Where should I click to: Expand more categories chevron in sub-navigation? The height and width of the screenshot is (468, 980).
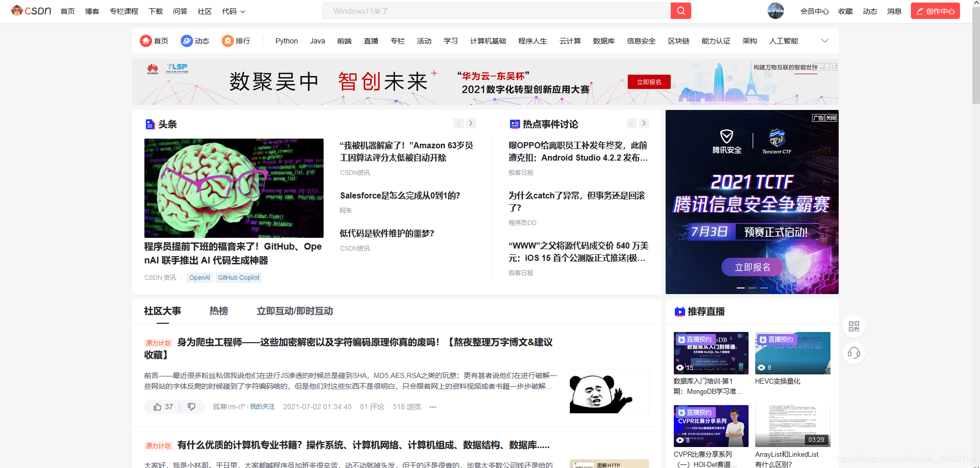pyautogui.click(x=824, y=41)
